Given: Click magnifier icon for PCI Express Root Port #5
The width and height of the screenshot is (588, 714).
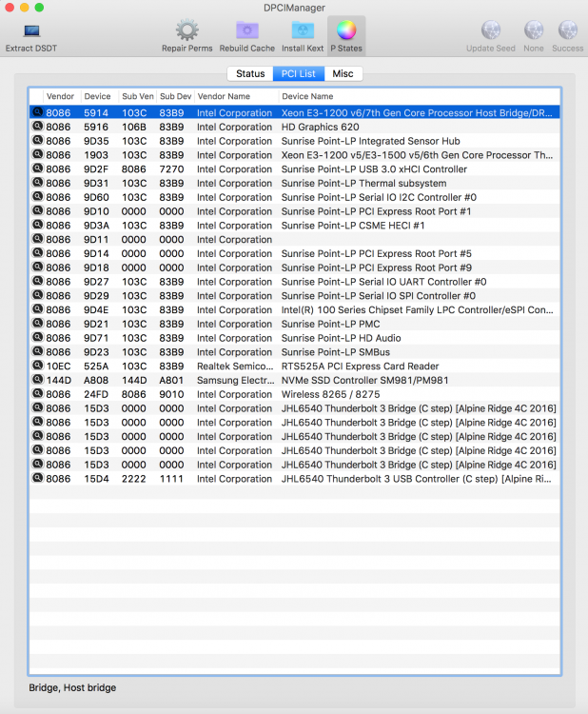Looking at the screenshot, I should pyautogui.click(x=37, y=253).
